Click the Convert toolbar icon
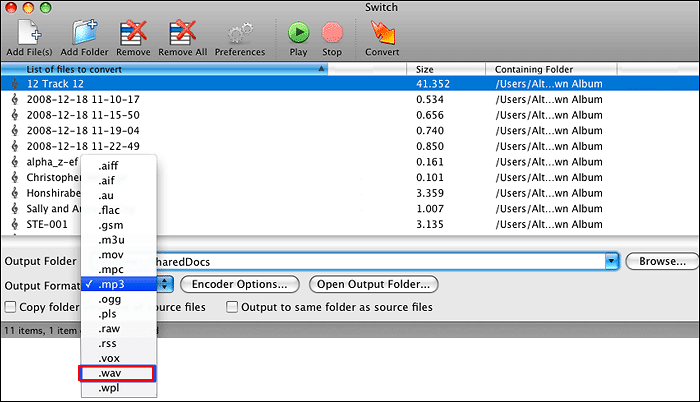The image size is (700, 402). click(382, 32)
